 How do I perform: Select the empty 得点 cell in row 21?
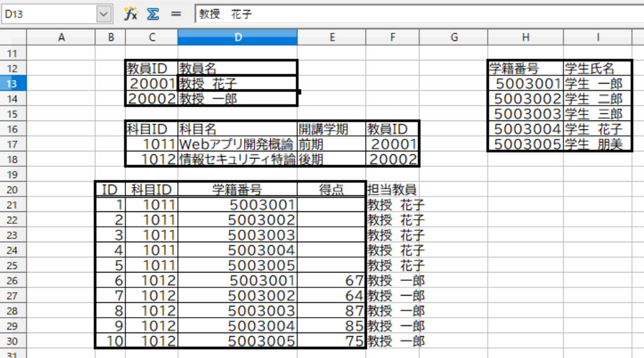(x=332, y=205)
